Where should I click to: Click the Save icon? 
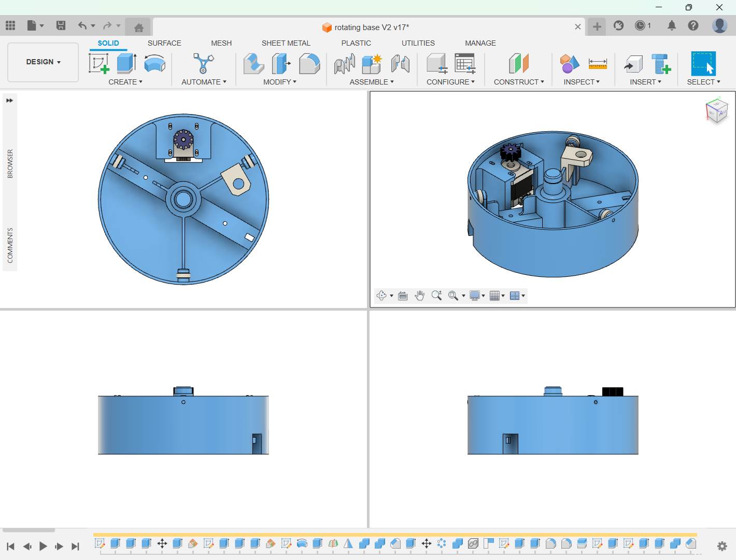[61, 25]
